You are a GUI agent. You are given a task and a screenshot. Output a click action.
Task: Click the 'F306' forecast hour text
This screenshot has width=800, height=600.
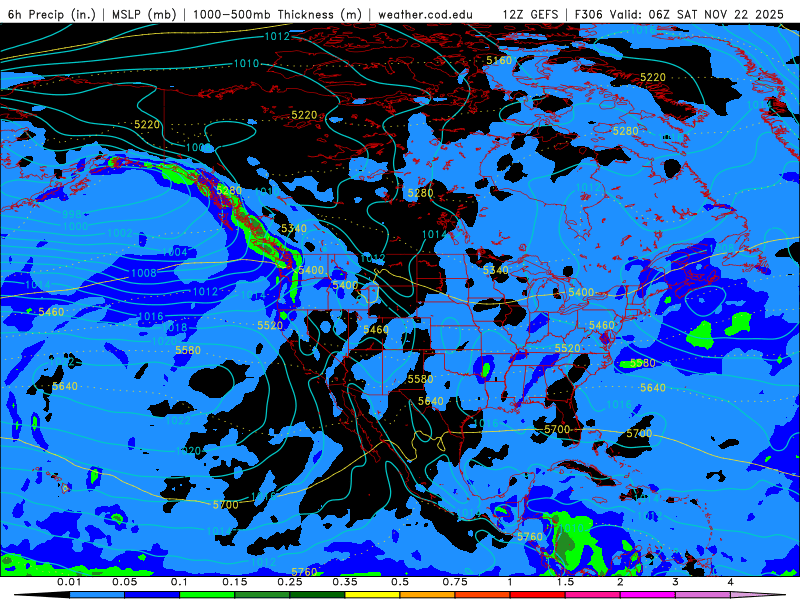point(588,14)
